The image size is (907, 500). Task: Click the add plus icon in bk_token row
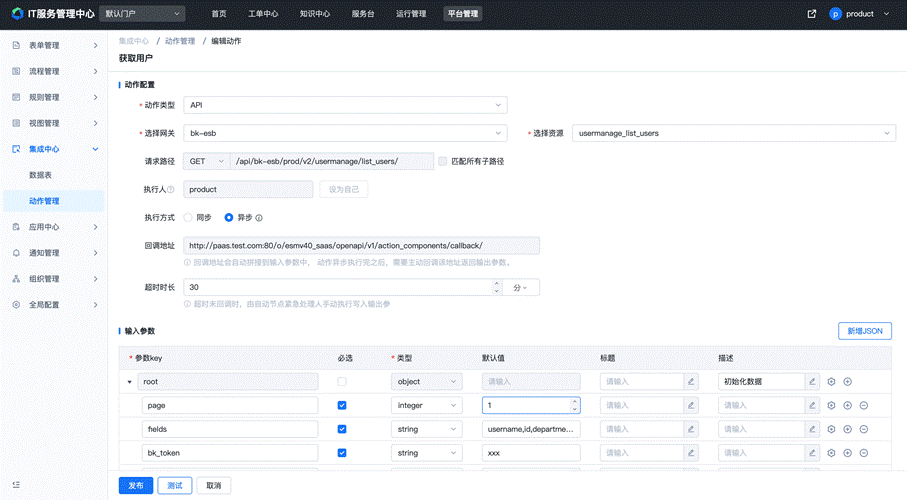tap(847, 453)
